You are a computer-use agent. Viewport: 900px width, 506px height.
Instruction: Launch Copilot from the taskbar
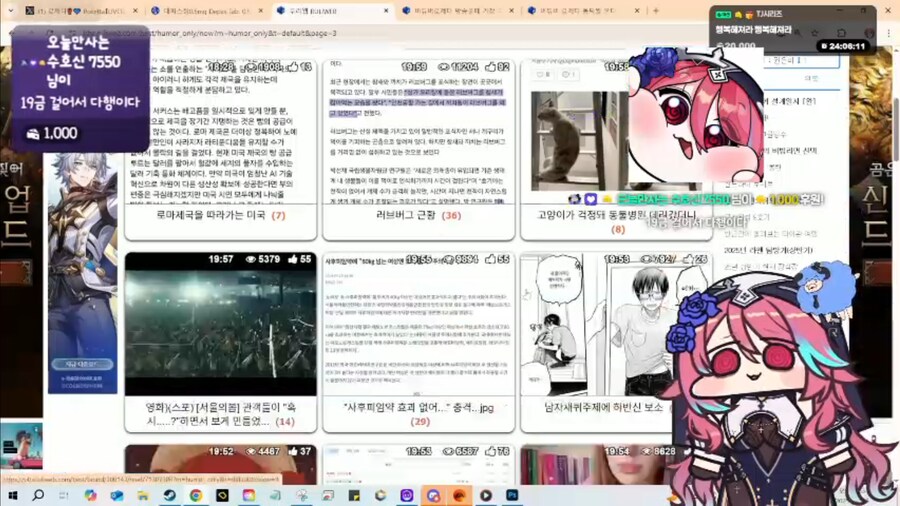coord(90,495)
